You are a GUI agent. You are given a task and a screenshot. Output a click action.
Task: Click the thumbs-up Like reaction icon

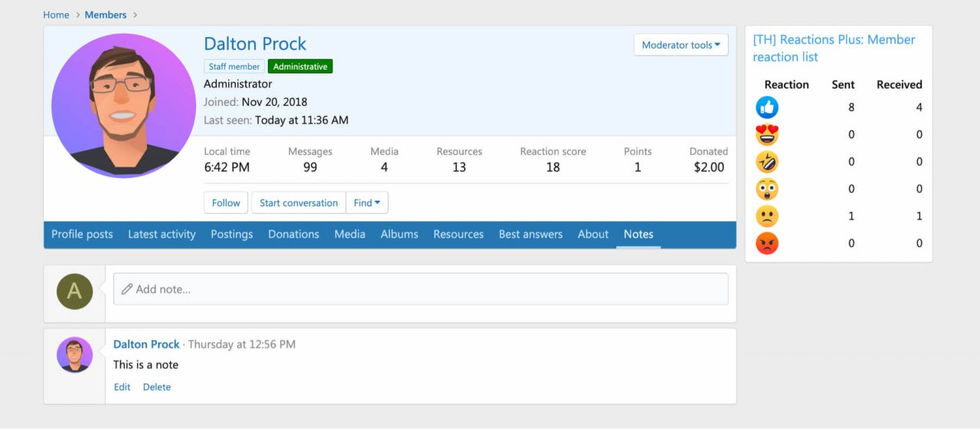point(766,108)
